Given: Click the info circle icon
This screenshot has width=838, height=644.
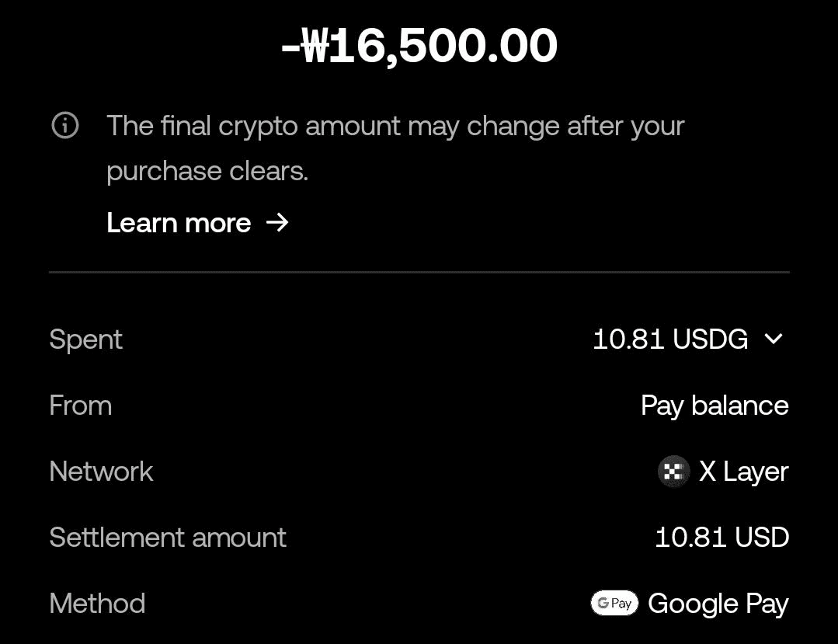Looking at the screenshot, I should pyautogui.click(x=65, y=126).
